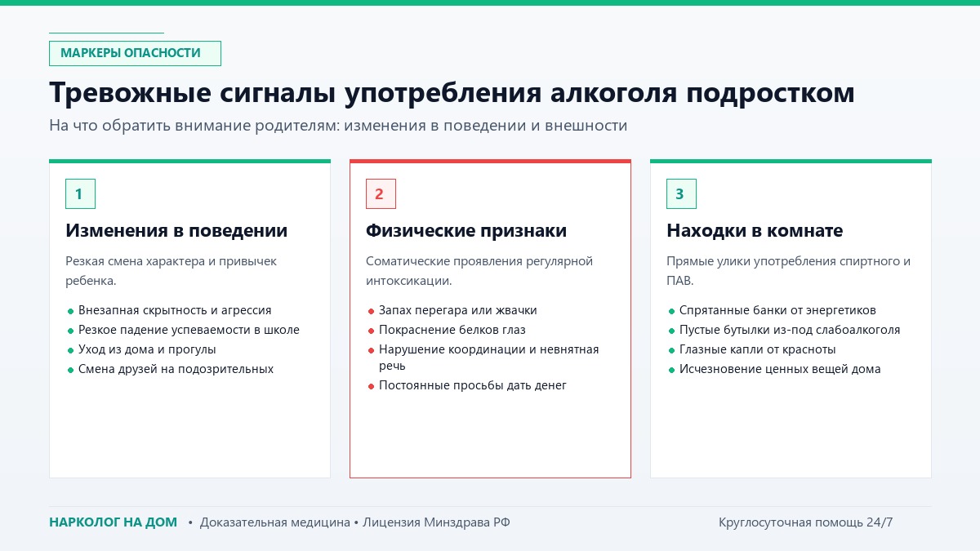Click footer brand «НАРКОЛОГ НА ДОМ»
This screenshot has height=551, width=980.
[x=113, y=522]
